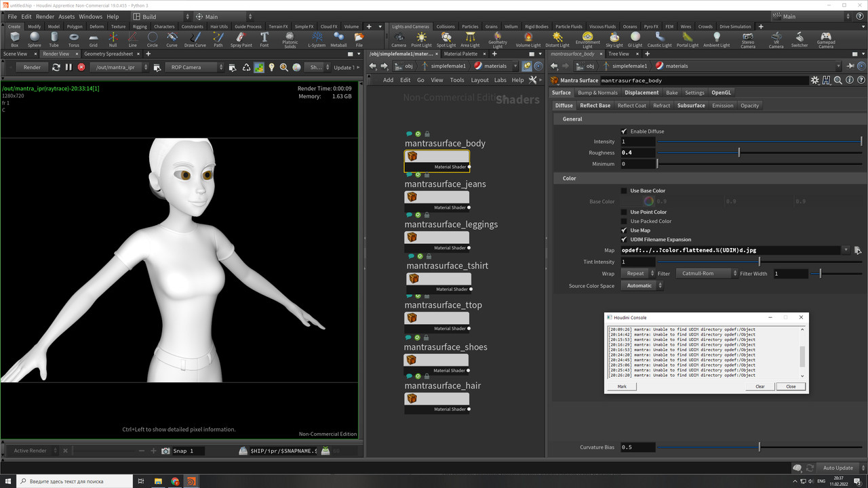Click the mantrasurface_jeans material node
Screen dimensions: 868x488
tap(436, 197)
